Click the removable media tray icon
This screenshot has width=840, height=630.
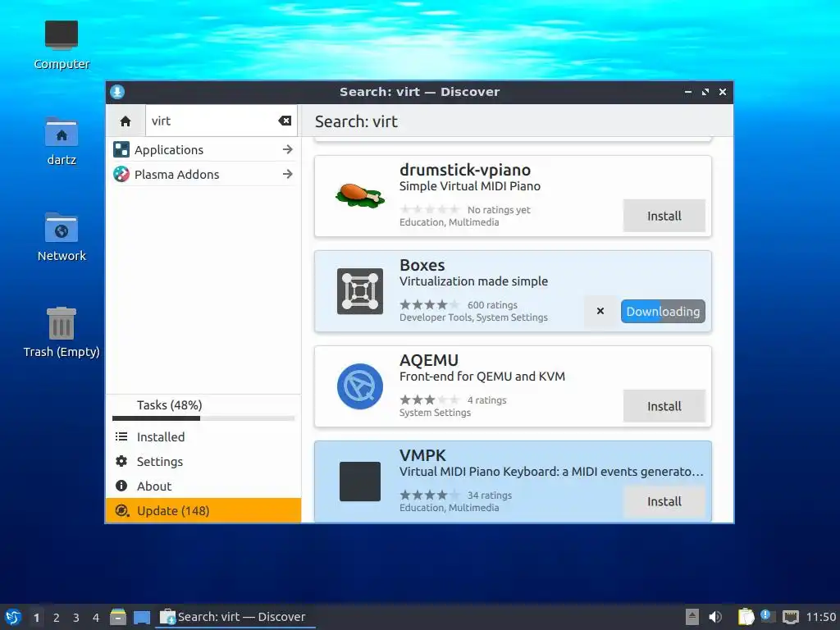click(x=692, y=617)
